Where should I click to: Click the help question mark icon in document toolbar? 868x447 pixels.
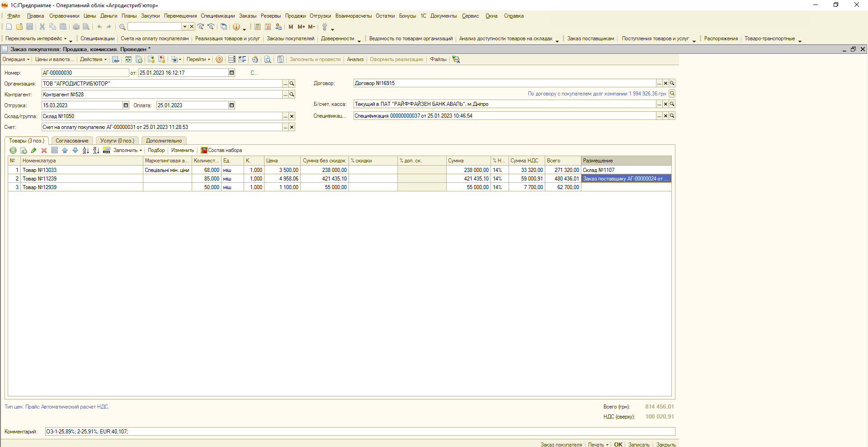click(219, 59)
